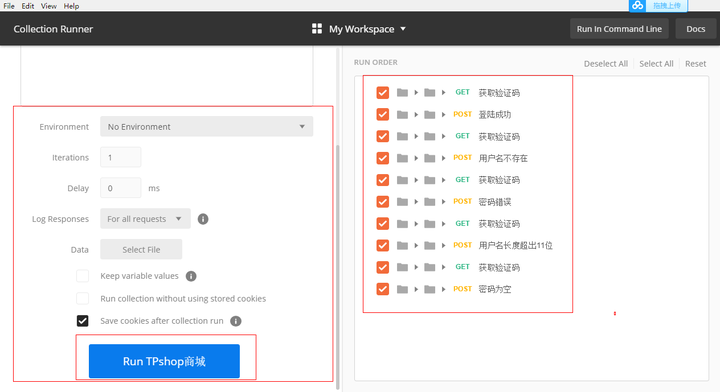Screen dimensions: 720x392
Task: Expand the first arrow in the 登陆成功 row
Action: (416, 114)
